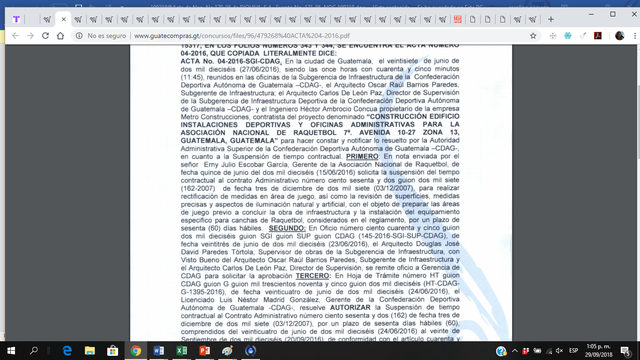The width and height of the screenshot is (640, 360).
Task: Open Microsoft Store from taskbar
Action: pos(113,351)
